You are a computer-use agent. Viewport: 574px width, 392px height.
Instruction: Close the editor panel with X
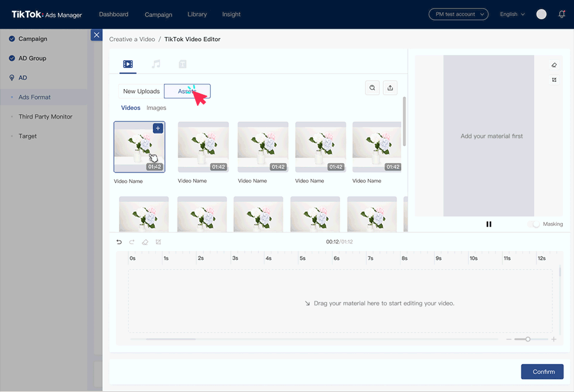point(97,35)
